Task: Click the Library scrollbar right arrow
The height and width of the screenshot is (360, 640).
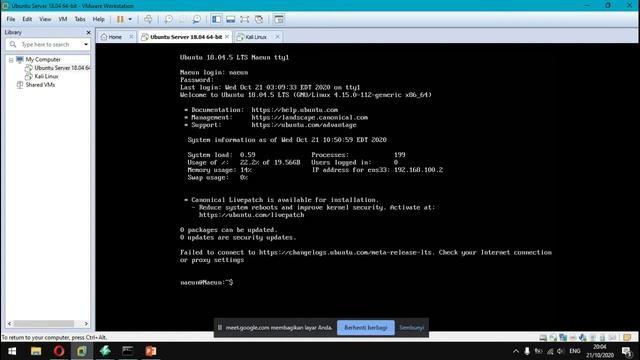Action: click(86, 324)
